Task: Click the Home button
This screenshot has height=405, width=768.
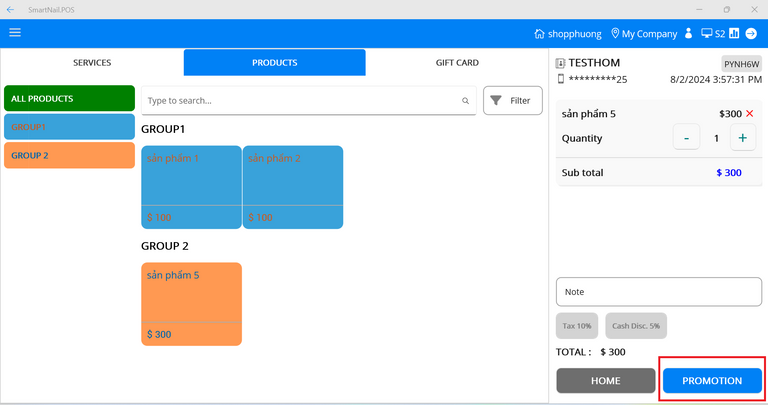Action: tap(605, 381)
